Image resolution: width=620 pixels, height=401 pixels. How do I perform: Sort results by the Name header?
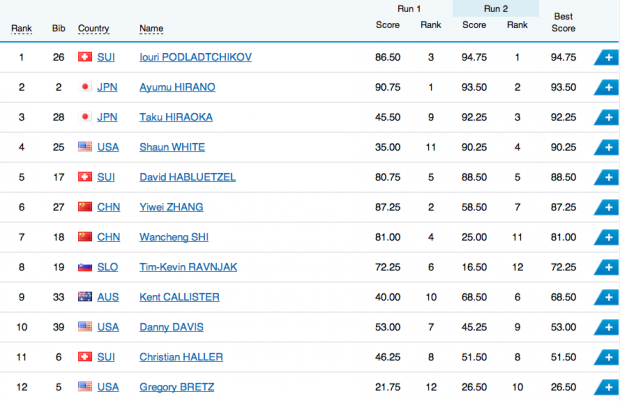(152, 28)
